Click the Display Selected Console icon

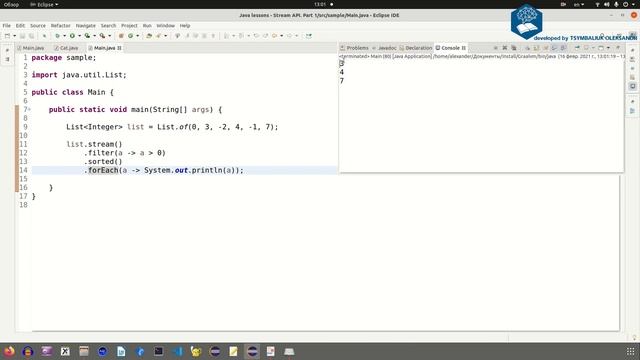coord(586,48)
